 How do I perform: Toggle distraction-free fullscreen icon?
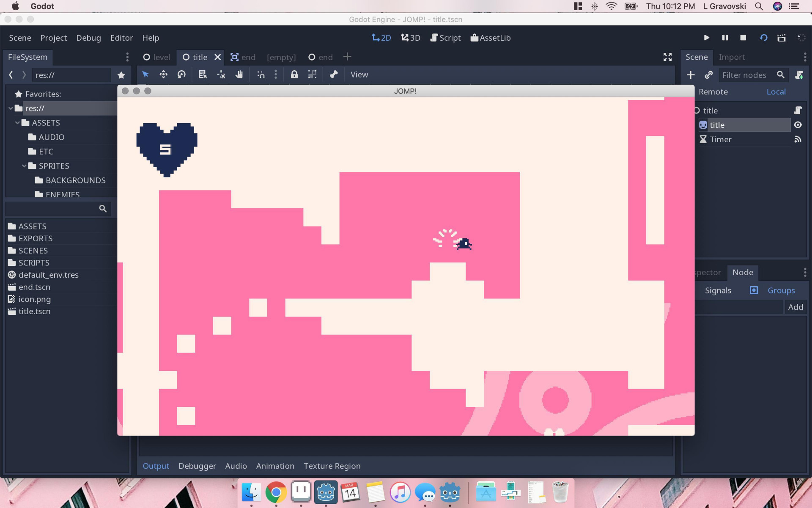tap(667, 57)
